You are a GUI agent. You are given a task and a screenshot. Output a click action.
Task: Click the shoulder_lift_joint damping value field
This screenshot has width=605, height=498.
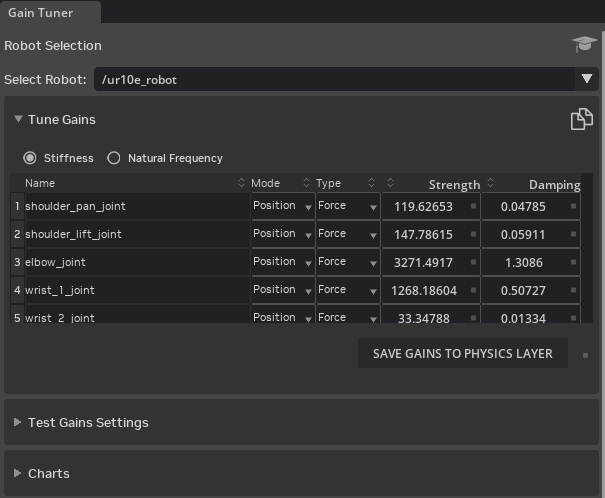523,234
